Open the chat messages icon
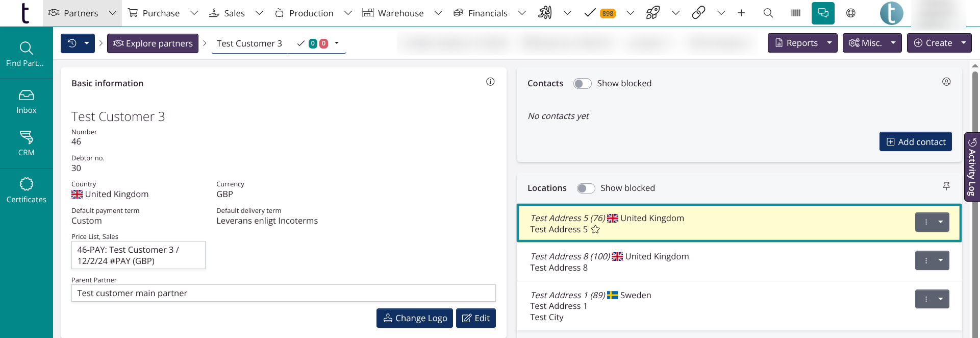Viewport: 980px width, 338px height. click(x=823, y=13)
